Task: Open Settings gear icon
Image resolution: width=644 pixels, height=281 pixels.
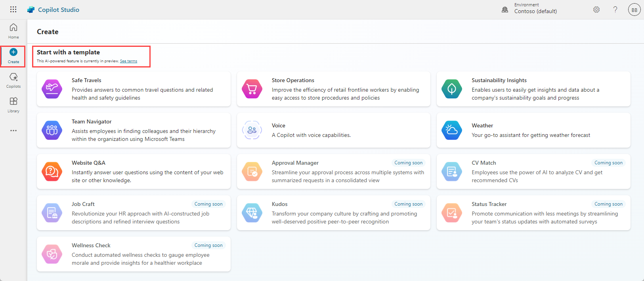Action: [x=596, y=10]
